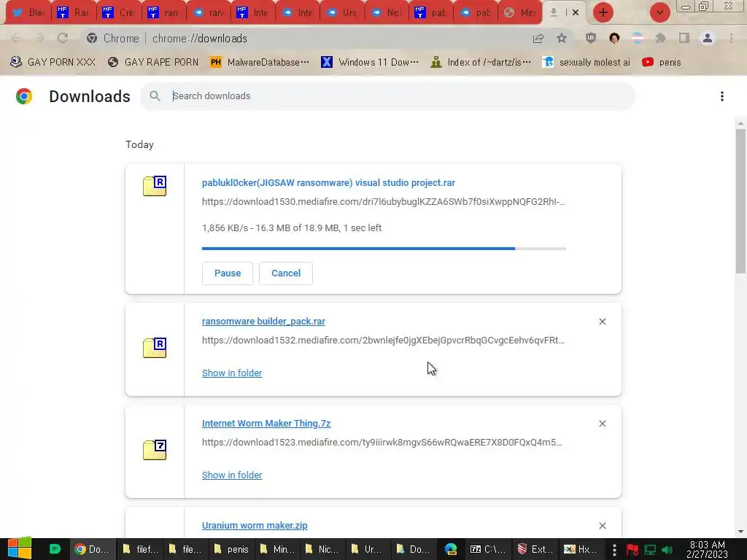This screenshot has height=560, width=747.
Task: Open ransomware builder_pack.rar file link
Action: click(263, 322)
